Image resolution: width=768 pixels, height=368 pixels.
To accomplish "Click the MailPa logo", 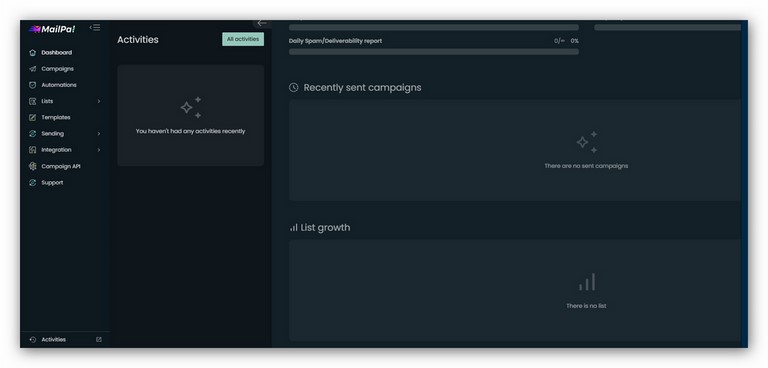I will (x=52, y=29).
